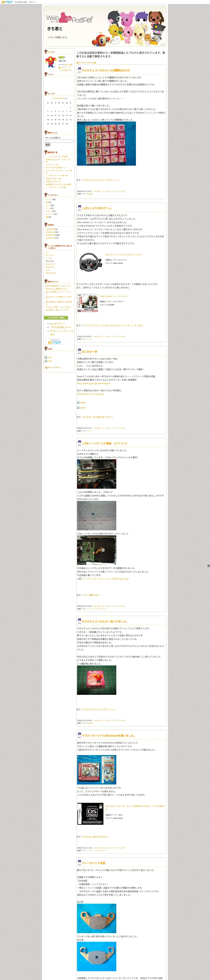210x980 pixels.
Task: Open the アニメ category link
Action: [48, 208]
